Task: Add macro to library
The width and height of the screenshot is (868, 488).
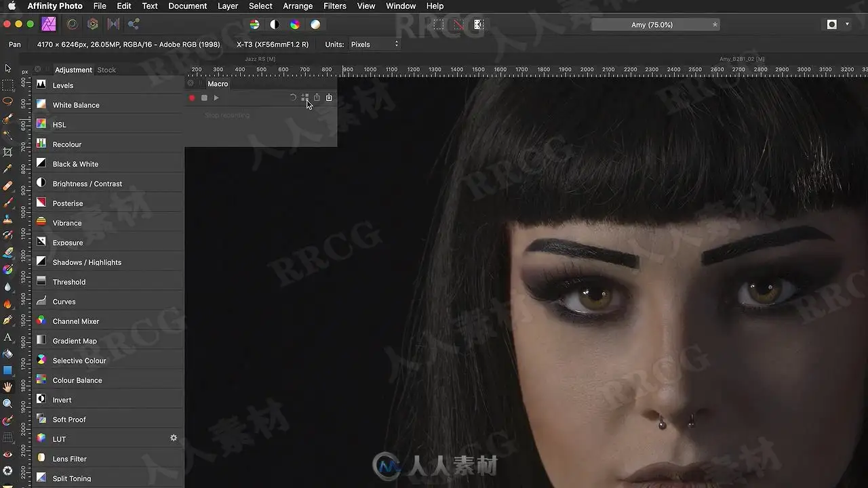Action: (305, 98)
